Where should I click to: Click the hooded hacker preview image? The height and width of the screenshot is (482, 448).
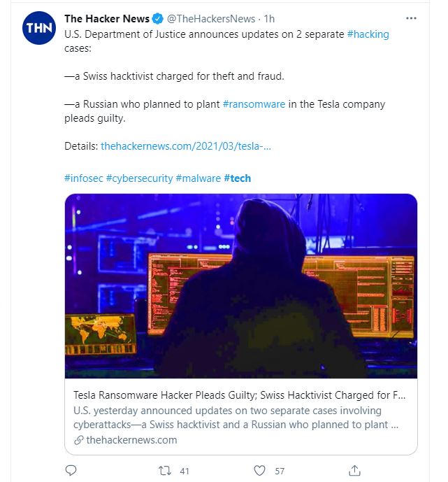coord(240,285)
